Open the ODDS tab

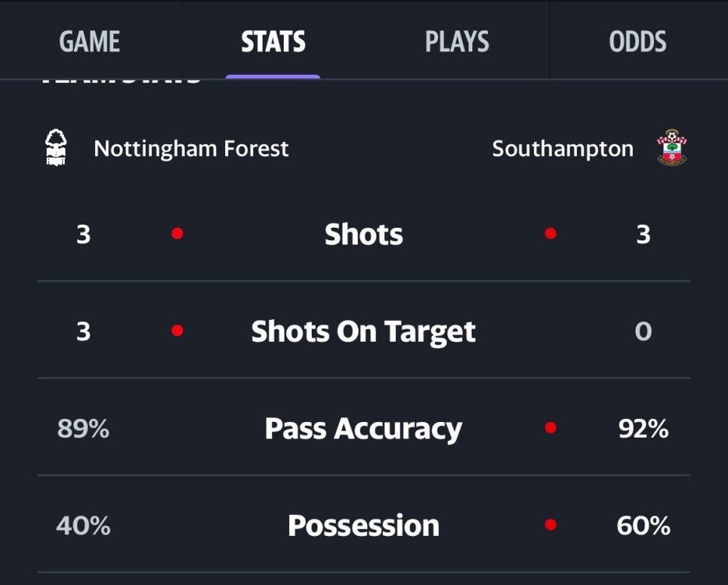638,41
